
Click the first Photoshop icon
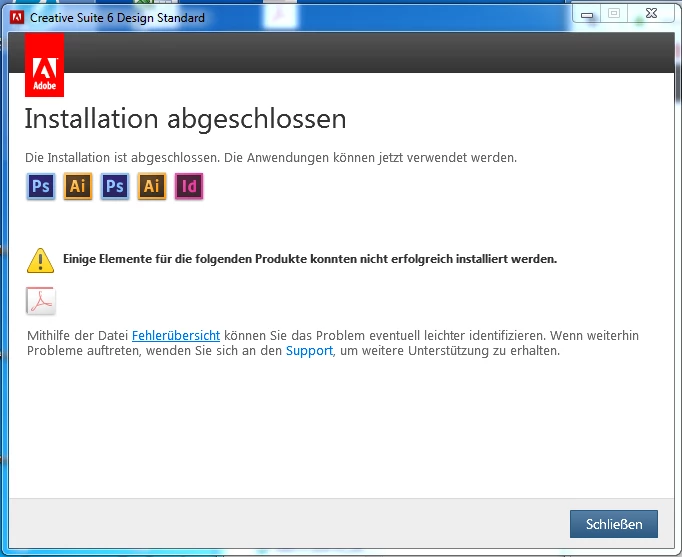[x=41, y=187]
